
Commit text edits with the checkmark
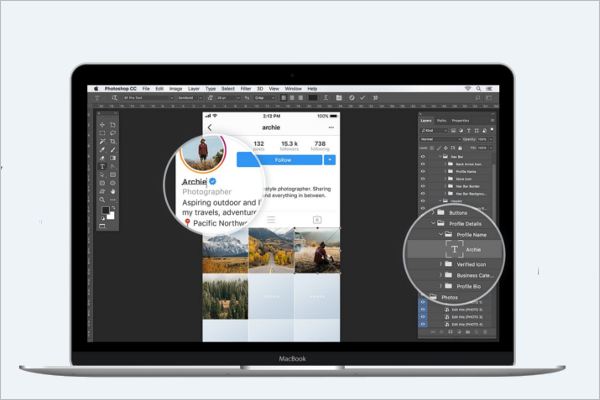362,98
